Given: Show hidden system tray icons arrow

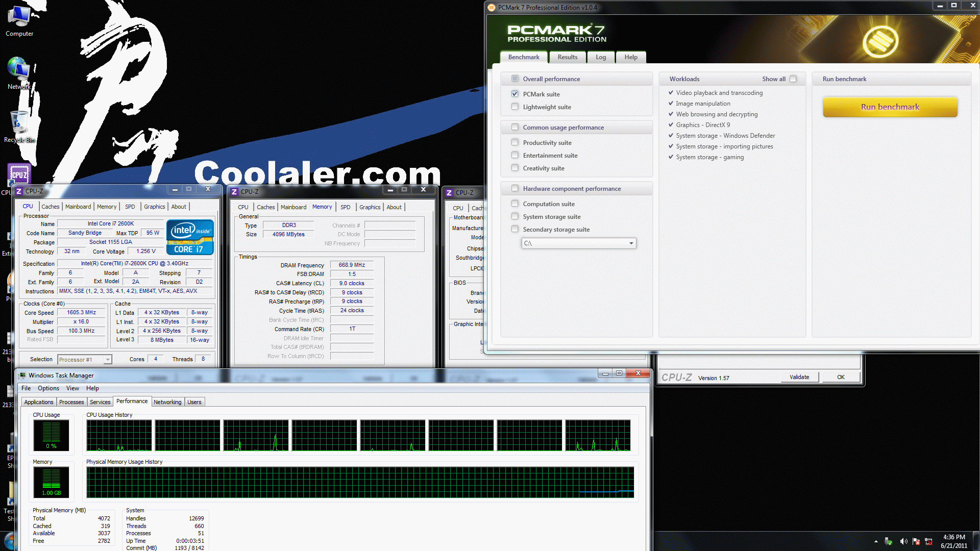Looking at the screenshot, I should 876,541.
